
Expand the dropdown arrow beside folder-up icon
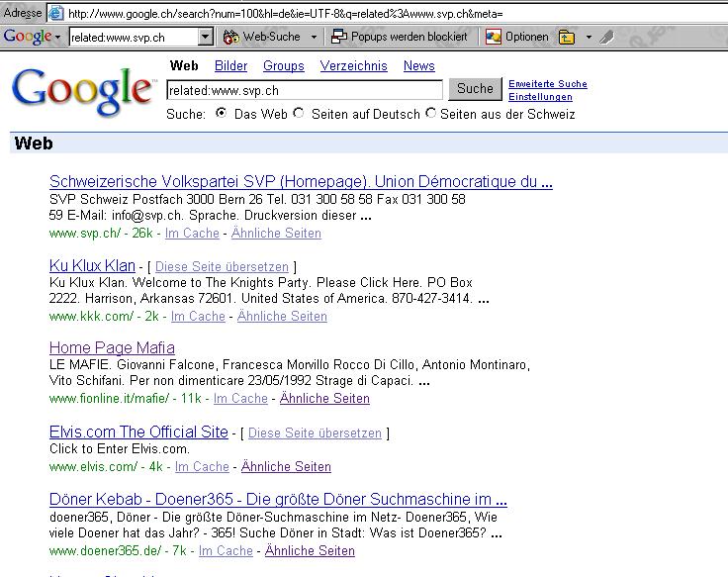tap(589, 37)
